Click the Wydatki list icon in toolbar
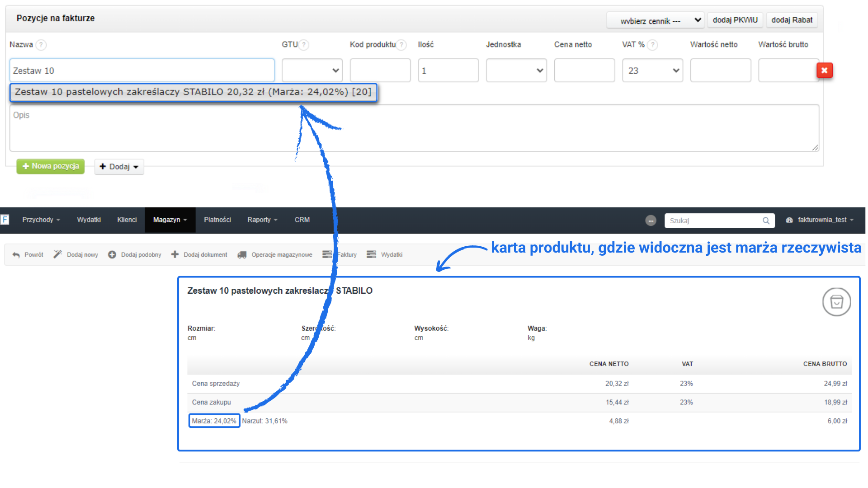 pyautogui.click(x=371, y=255)
